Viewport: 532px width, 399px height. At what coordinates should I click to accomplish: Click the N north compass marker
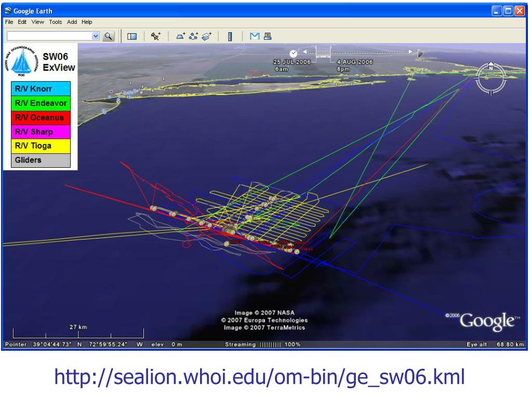pyautogui.click(x=490, y=68)
